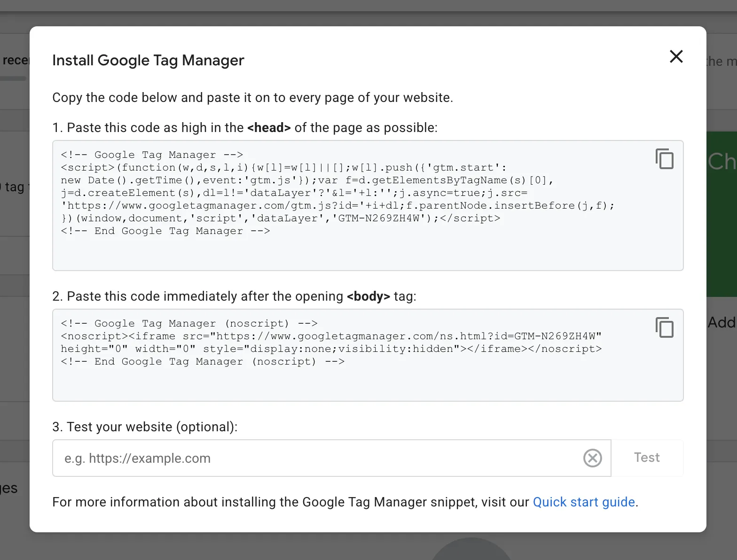
Task: Click the 'Install Google Tag Manager' heading
Action: pos(148,60)
